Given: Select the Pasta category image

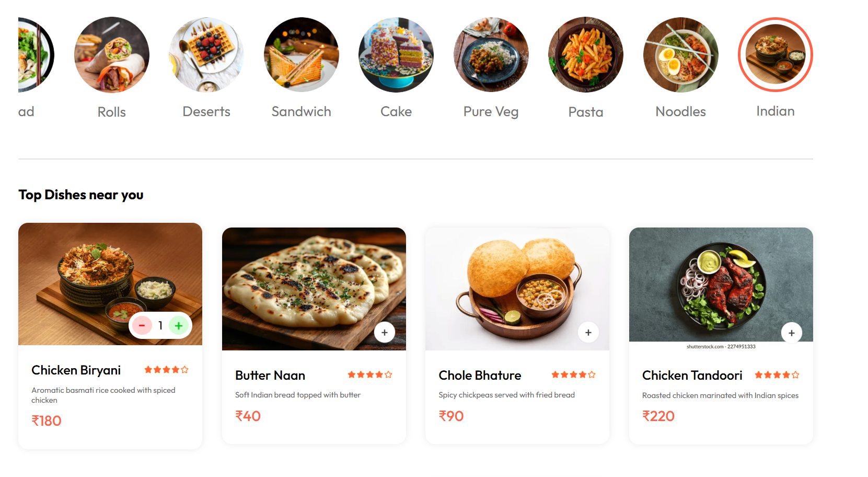Looking at the screenshot, I should 586,55.
